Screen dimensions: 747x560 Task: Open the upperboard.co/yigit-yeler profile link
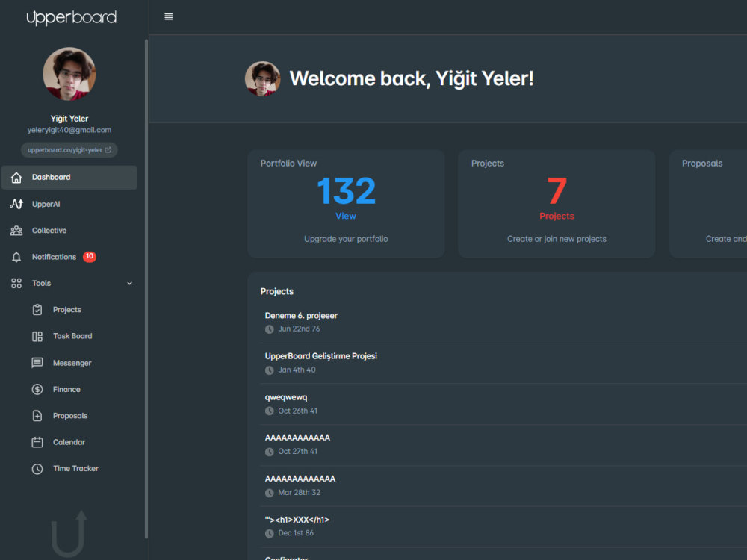pos(69,150)
